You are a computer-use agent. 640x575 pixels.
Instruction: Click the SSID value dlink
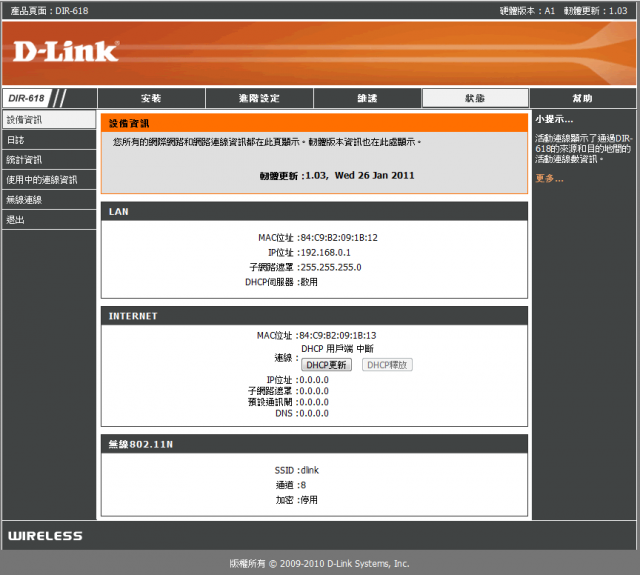tap(310, 470)
